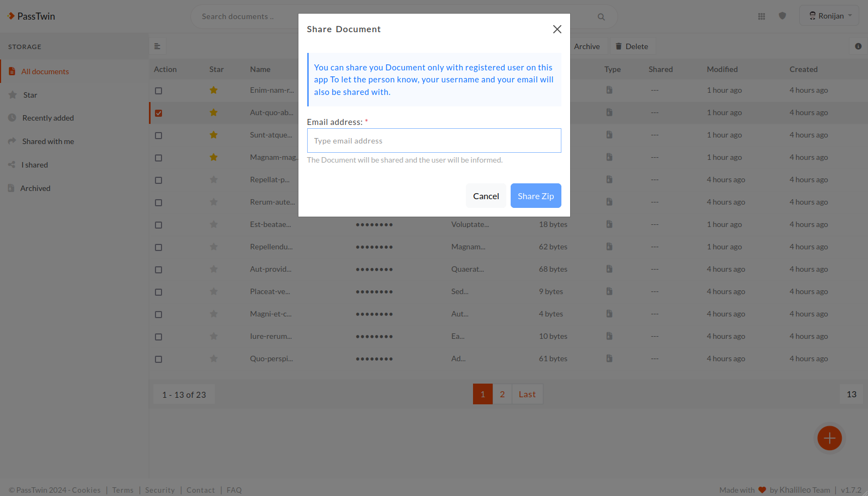The height and width of the screenshot is (496, 868).
Task: Select the Enim-nam-r document checkbox
Action: (158, 91)
